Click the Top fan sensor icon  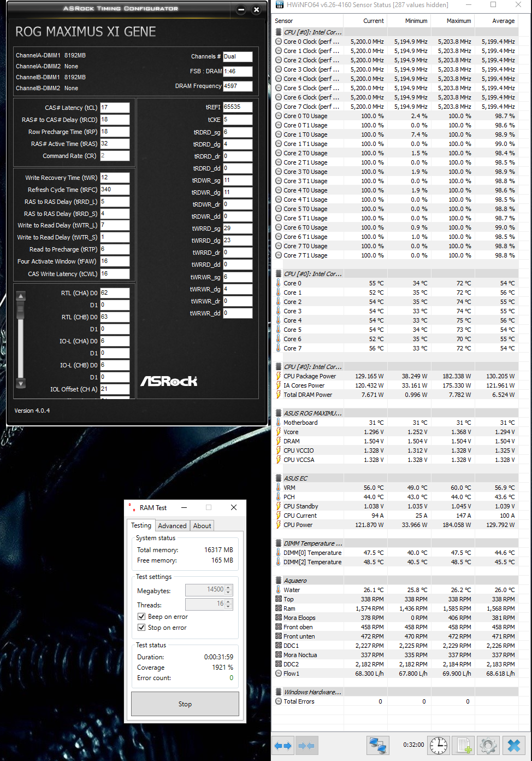[x=279, y=599]
